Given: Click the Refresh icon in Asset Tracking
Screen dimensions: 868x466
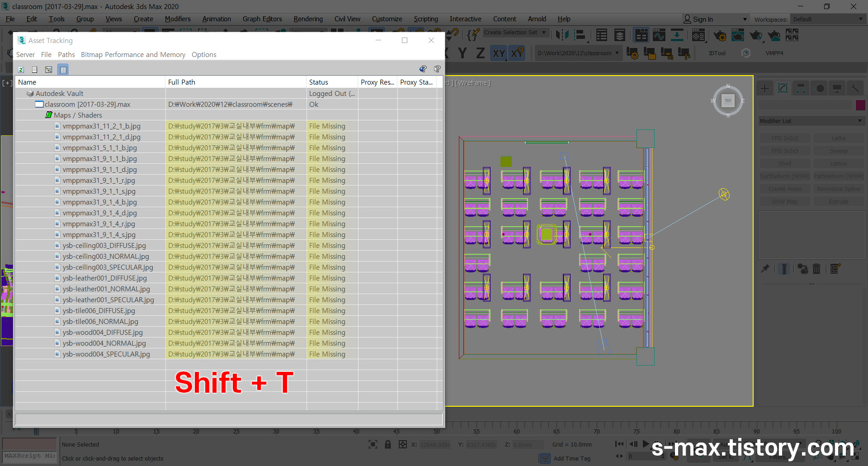Looking at the screenshot, I should tap(21, 70).
